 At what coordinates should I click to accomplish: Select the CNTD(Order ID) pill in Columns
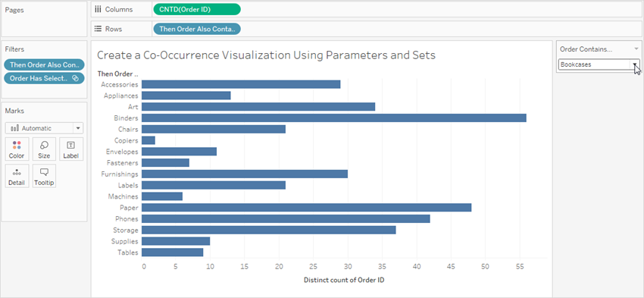pyautogui.click(x=196, y=9)
